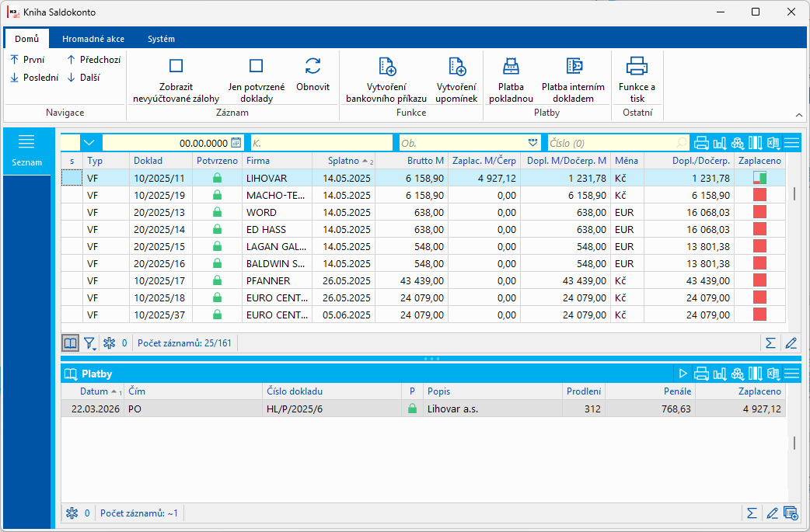The image size is (810, 532).
Task: Click cubes icon in the Platby header
Action: [x=737, y=374]
